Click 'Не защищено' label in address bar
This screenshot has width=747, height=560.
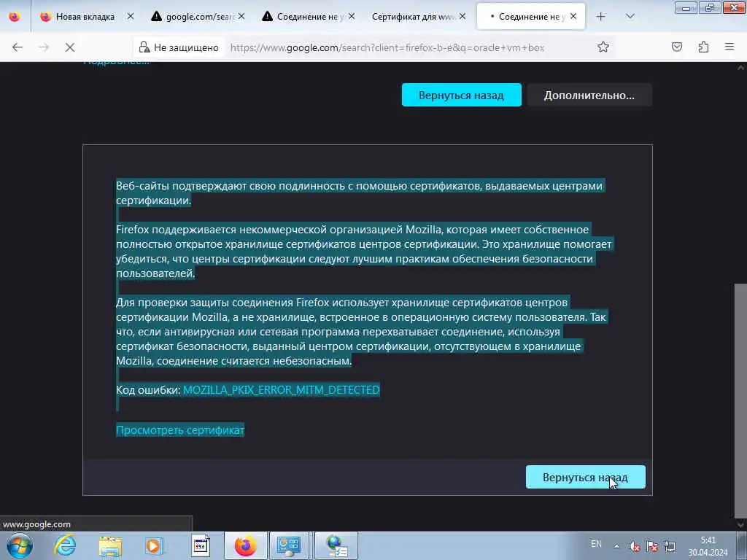coord(186,47)
